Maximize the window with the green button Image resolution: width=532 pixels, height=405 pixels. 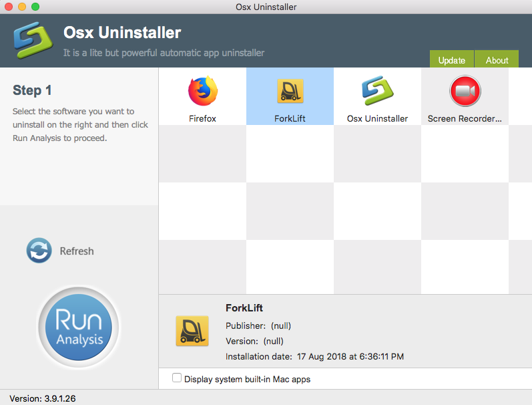point(35,7)
